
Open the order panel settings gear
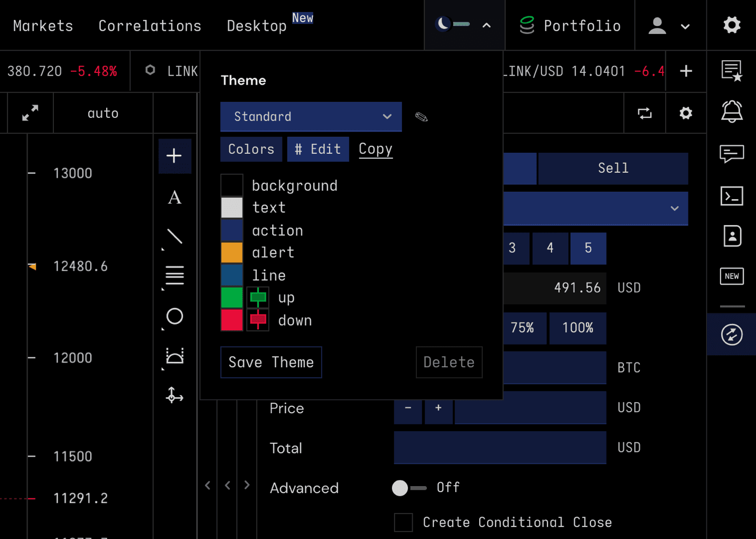coord(686,113)
